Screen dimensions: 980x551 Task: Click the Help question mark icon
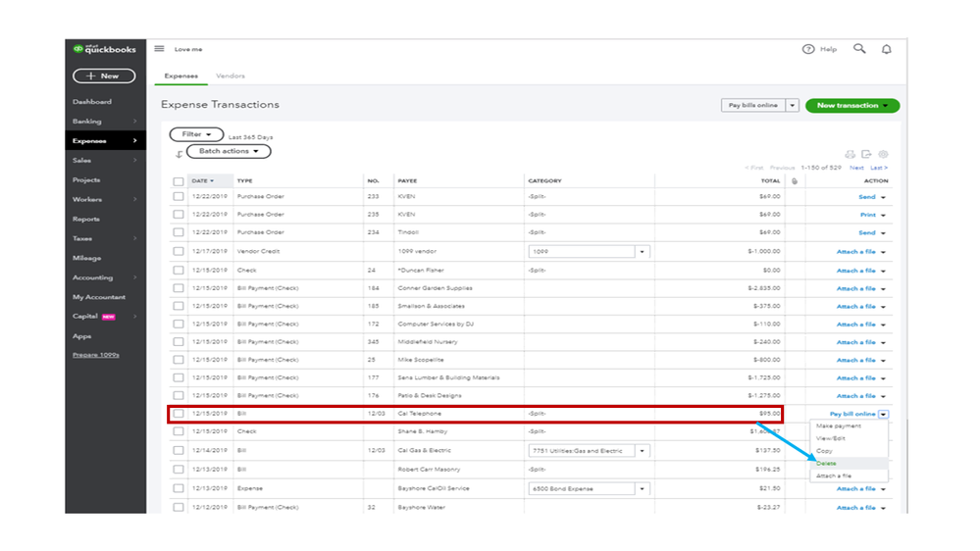(808, 49)
